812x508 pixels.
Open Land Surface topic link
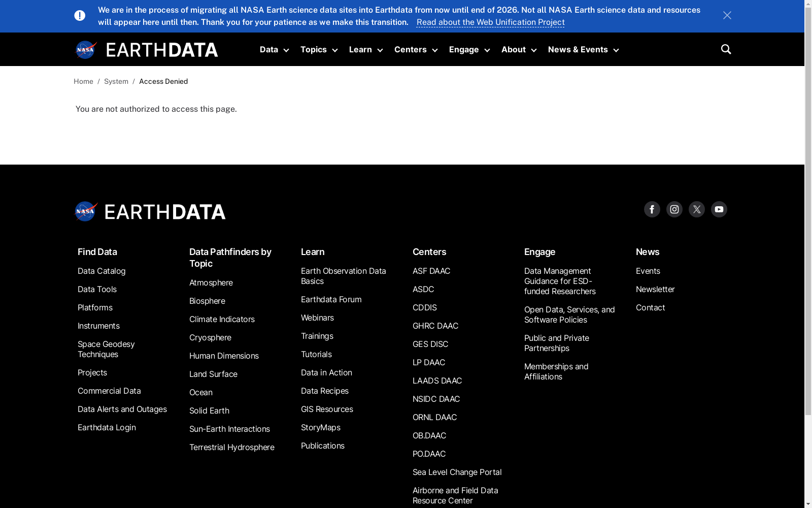click(213, 374)
